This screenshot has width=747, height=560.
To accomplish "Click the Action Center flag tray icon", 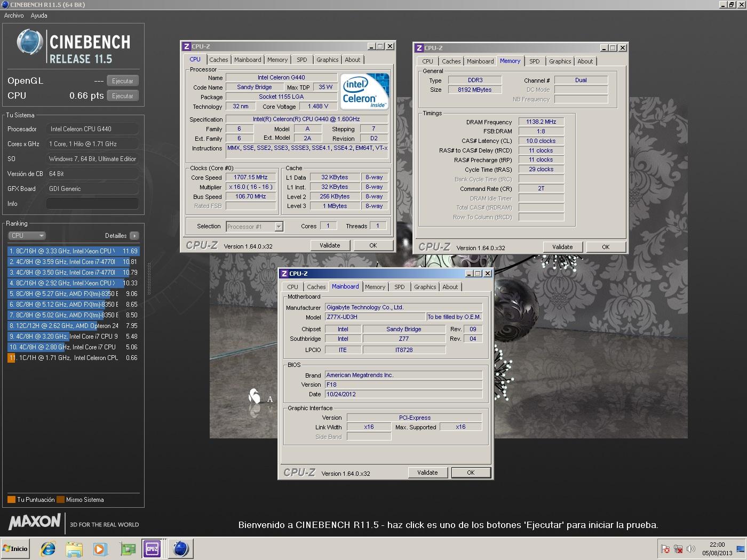I will 665,548.
